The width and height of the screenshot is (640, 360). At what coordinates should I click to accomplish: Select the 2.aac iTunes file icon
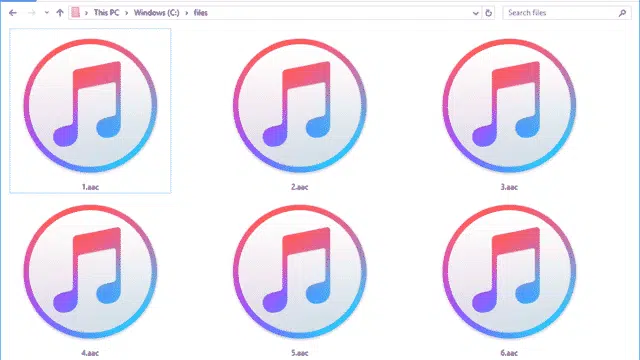300,105
